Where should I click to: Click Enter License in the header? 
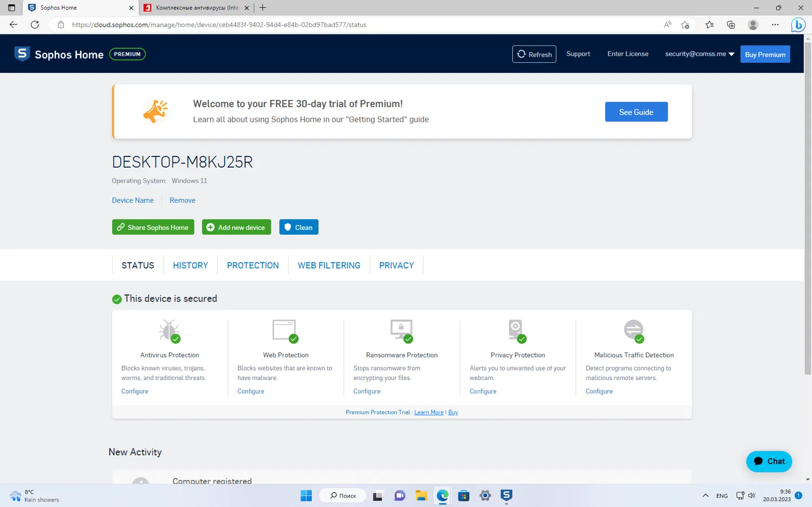pyautogui.click(x=628, y=54)
